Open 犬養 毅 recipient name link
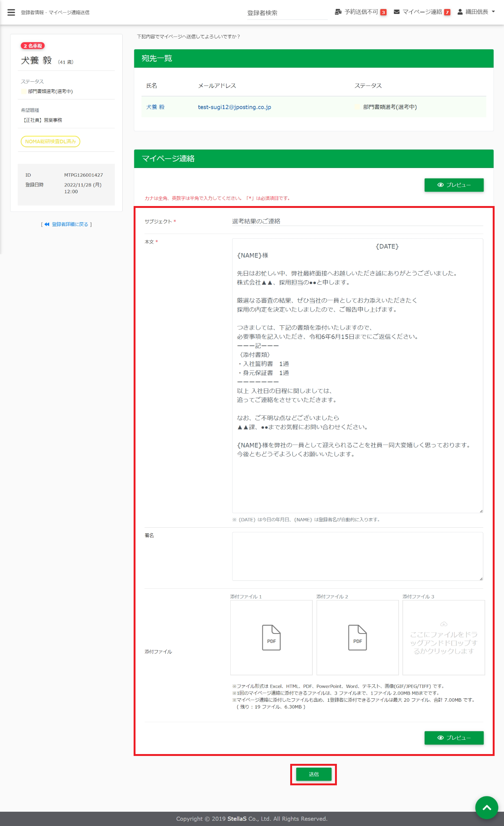 pyautogui.click(x=155, y=107)
